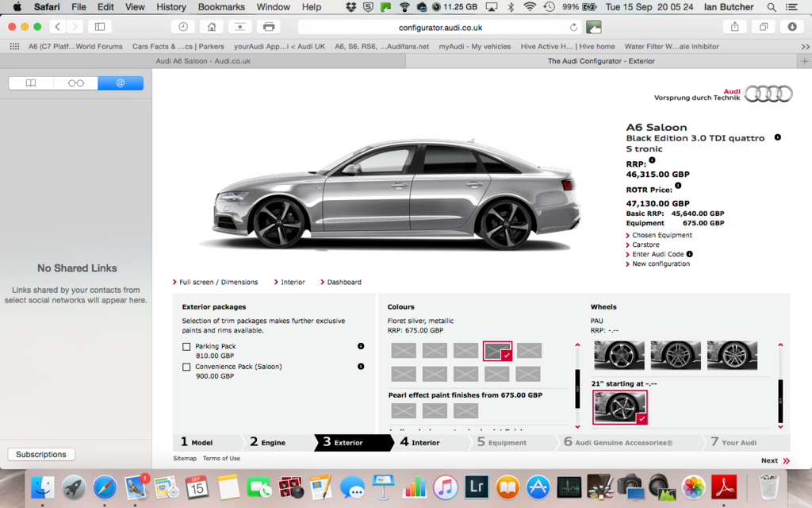The height and width of the screenshot is (508, 812).
Task: Switch to the Reading List sidebar tab
Action: (75, 83)
